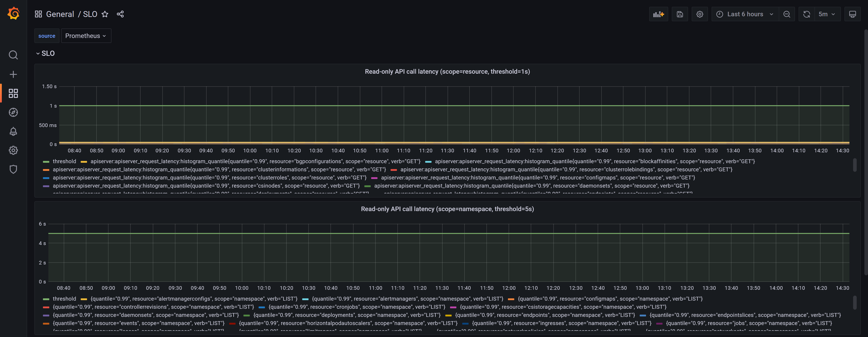
Task: Click the first panel legend scrollbar
Action: pos(854,165)
